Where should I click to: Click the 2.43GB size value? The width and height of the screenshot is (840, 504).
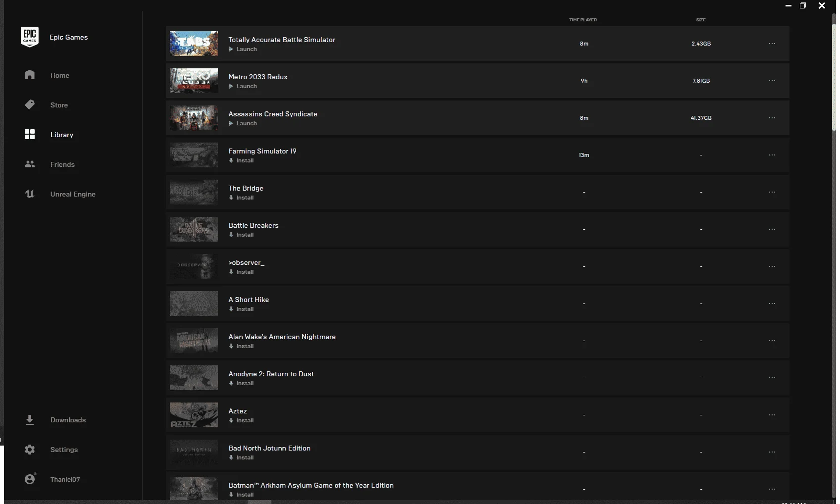(x=701, y=44)
